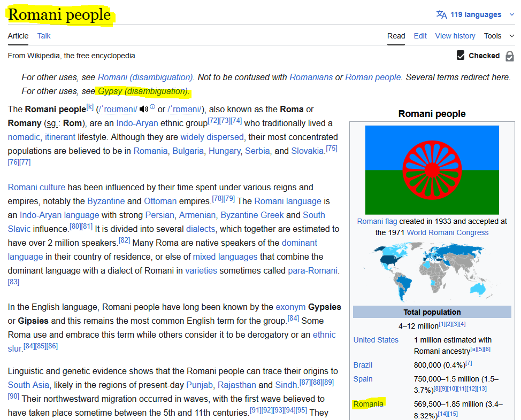Open the Tools menu
This screenshot has height=420, width=521.
[493, 36]
